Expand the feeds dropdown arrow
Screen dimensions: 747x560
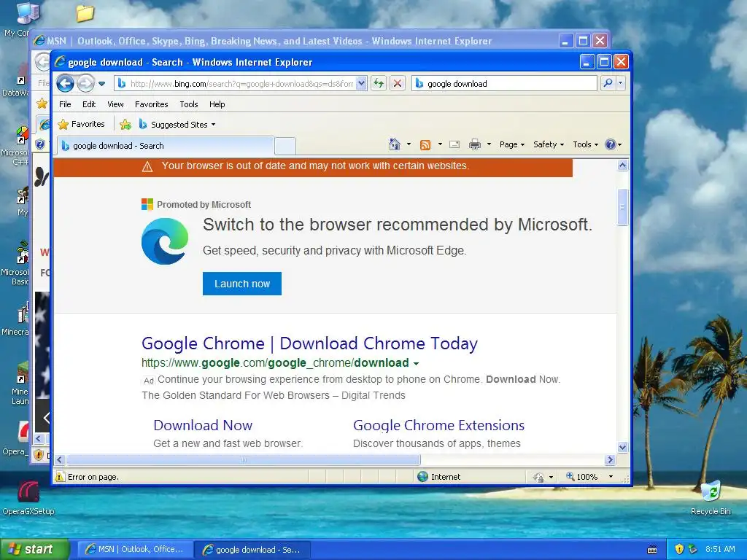[440, 144]
